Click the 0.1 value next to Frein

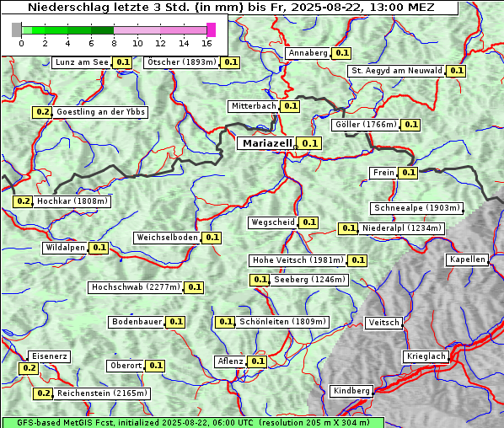point(408,173)
